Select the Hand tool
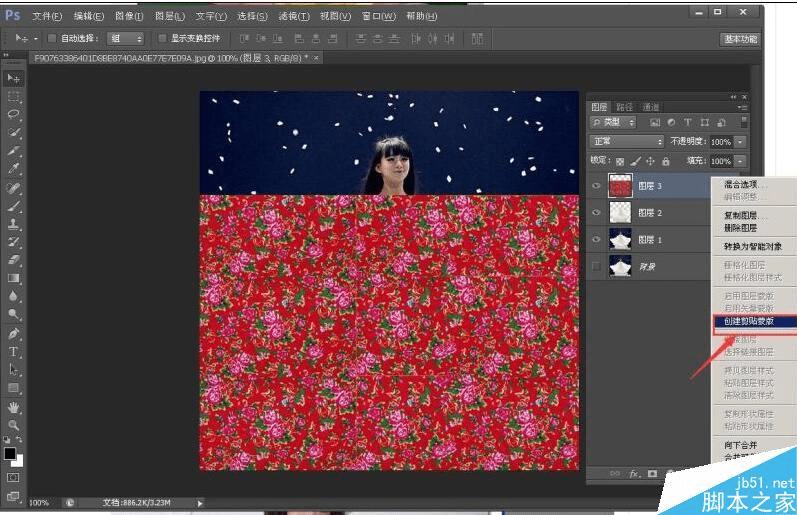The image size is (797, 515). pyautogui.click(x=14, y=407)
